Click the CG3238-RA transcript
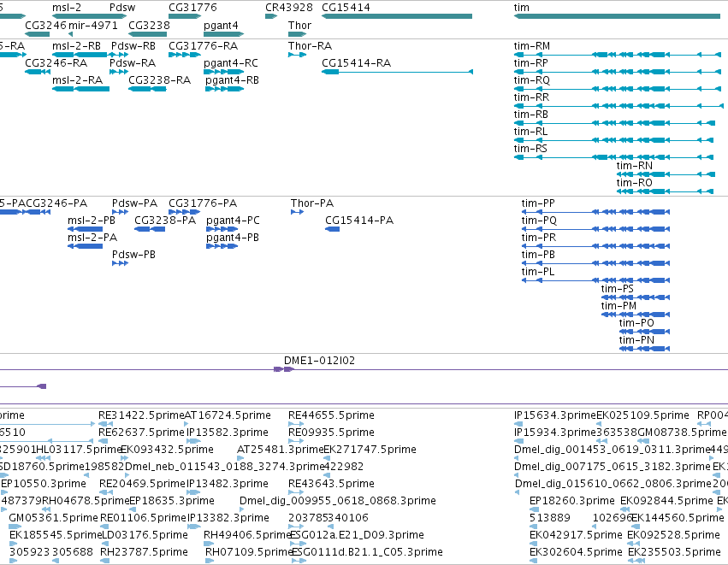 tap(148, 89)
